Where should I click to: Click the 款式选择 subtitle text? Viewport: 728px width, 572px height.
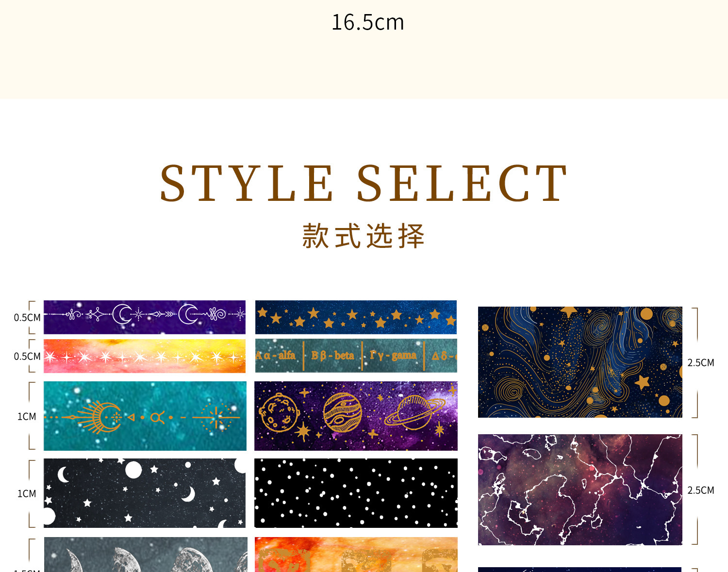pos(364,236)
